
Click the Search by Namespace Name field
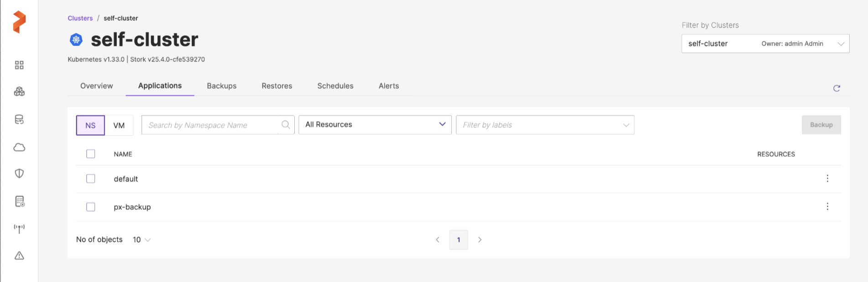coord(210,125)
